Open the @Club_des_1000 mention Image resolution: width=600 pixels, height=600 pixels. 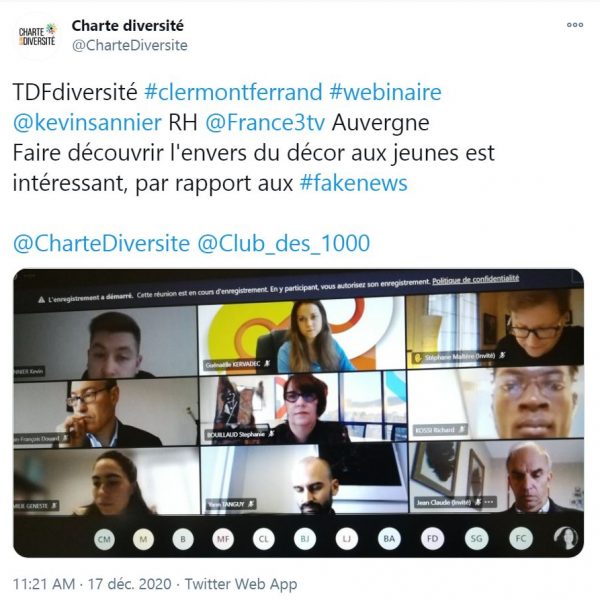(284, 243)
